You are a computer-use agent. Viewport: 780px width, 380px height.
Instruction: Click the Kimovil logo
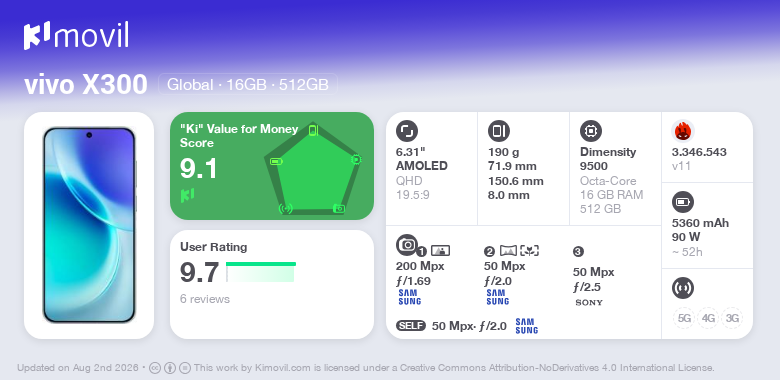(x=76, y=36)
